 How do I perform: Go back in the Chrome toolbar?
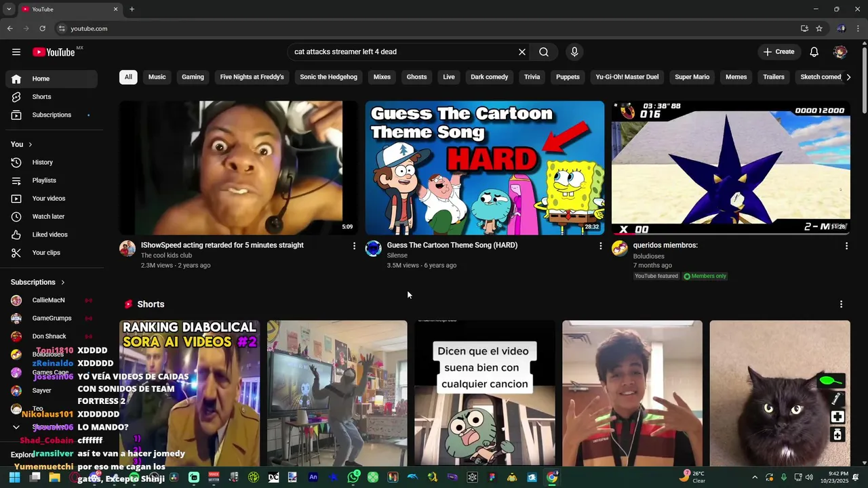coord(9,28)
